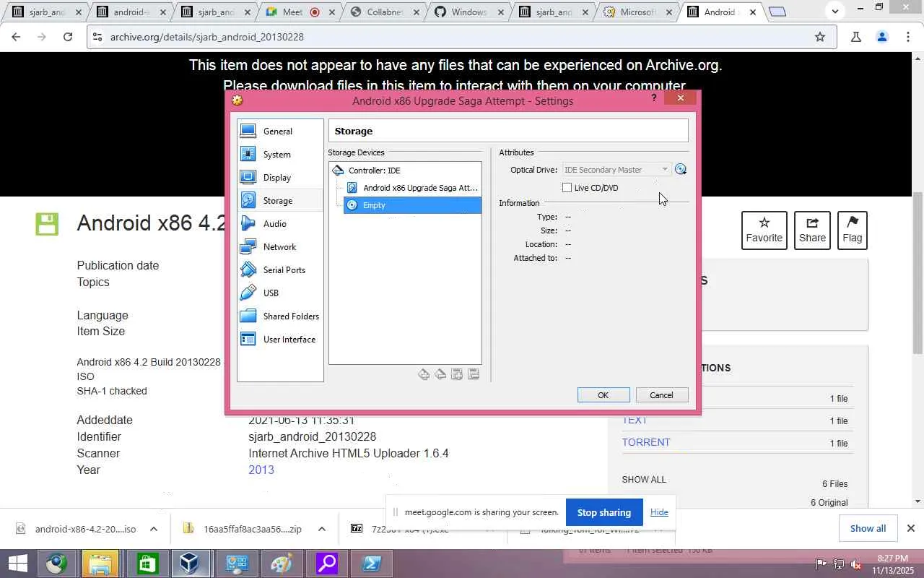Open the User Interface settings category
Viewport: 924px width, 578px height.
(280, 340)
